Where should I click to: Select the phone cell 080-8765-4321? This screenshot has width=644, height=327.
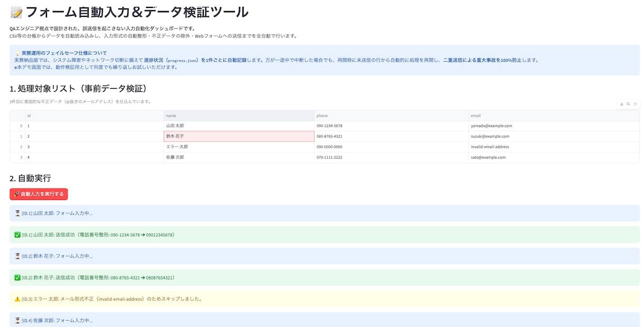[392, 136]
